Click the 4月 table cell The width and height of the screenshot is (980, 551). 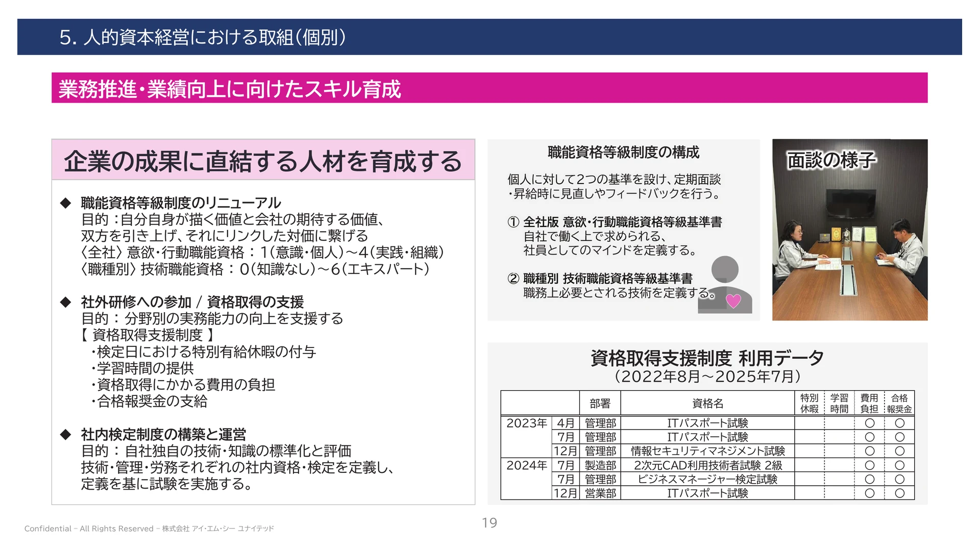(566, 423)
